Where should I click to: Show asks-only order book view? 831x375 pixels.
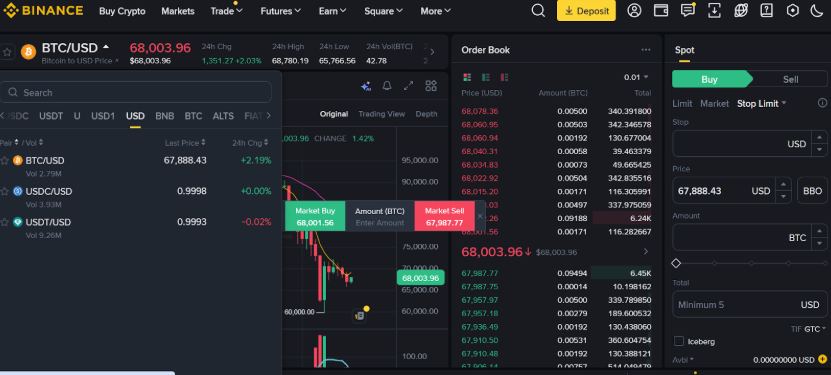coord(504,77)
